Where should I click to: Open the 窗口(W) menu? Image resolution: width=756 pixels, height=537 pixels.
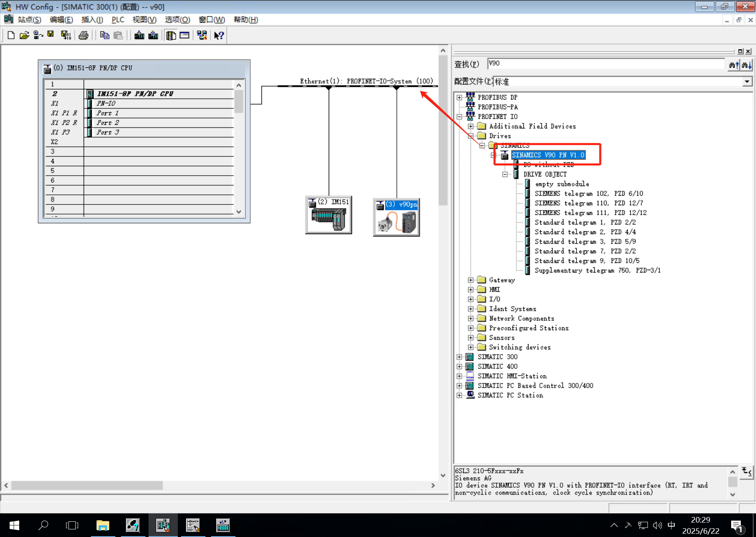[212, 20]
